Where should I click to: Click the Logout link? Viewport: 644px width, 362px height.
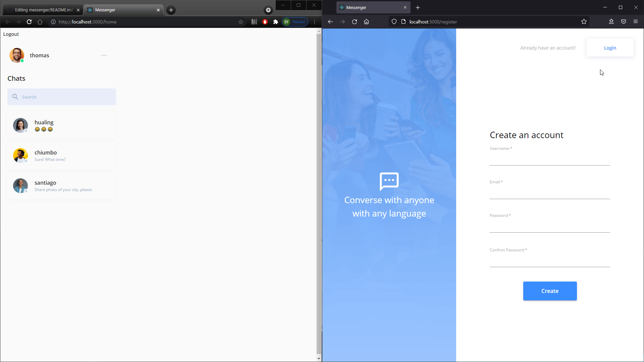pyautogui.click(x=11, y=34)
